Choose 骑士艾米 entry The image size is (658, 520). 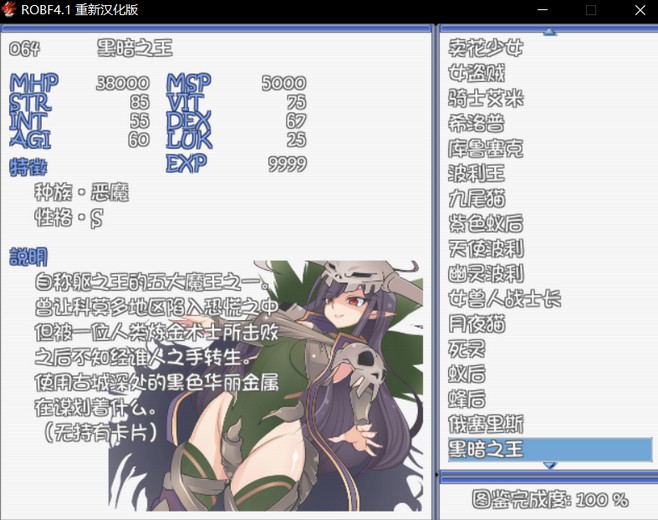[486, 98]
